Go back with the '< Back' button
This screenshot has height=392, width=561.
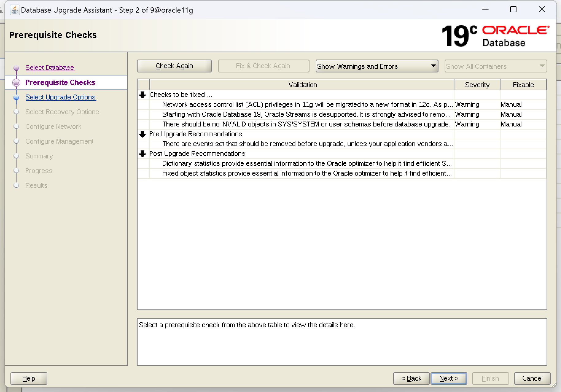411,378
